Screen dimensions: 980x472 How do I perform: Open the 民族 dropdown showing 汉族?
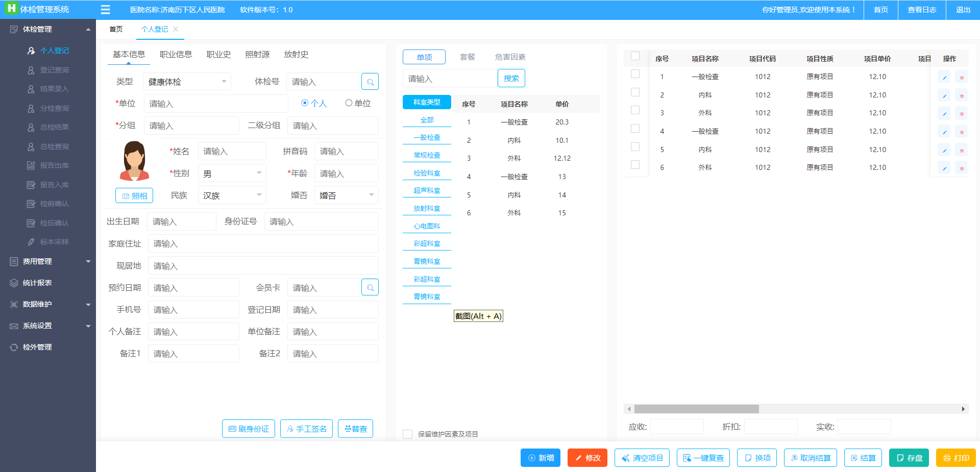point(232,195)
